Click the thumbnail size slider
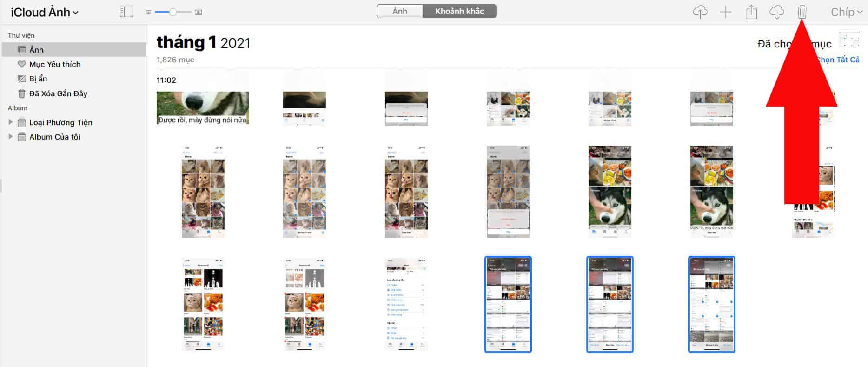 point(172,13)
